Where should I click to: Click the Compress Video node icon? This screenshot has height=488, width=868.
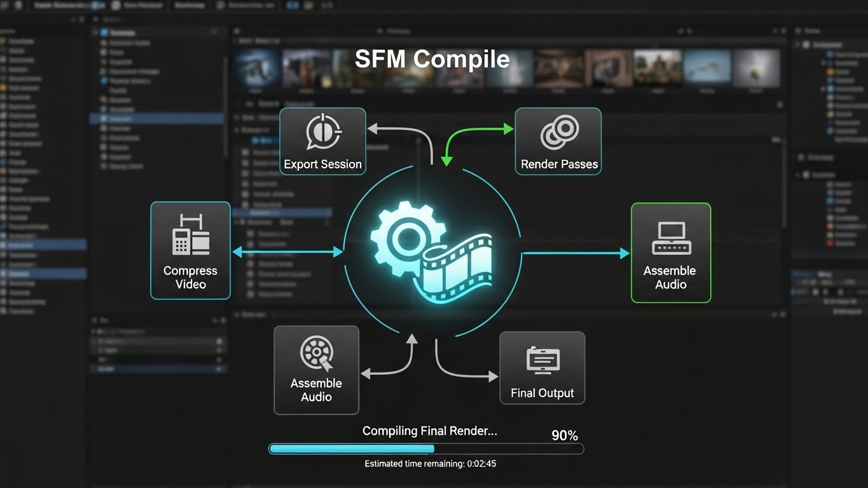190,234
